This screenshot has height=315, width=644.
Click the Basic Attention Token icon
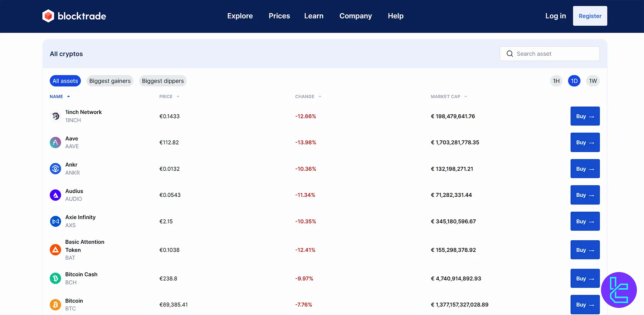pyautogui.click(x=55, y=250)
